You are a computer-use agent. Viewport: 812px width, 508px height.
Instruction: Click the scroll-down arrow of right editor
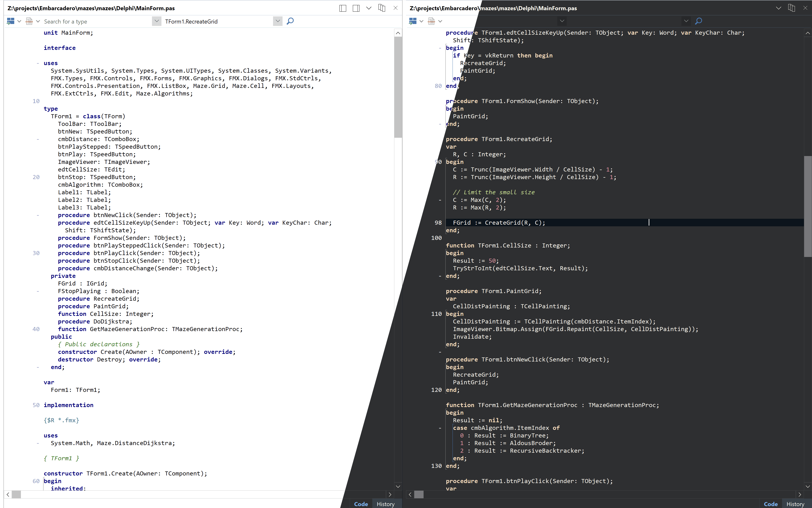pos(808,486)
